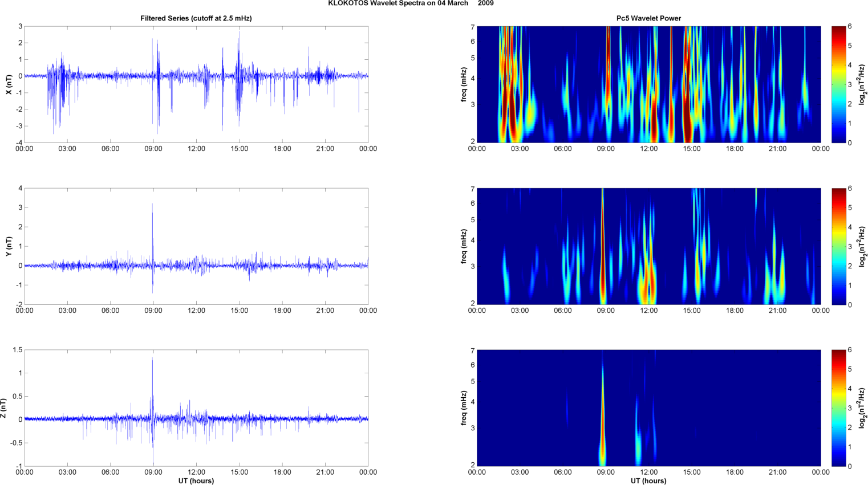Click the Y component wavelet power spectrogram
Image resolution: width=868 pixels, height=485 pixels.
[648, 246]
